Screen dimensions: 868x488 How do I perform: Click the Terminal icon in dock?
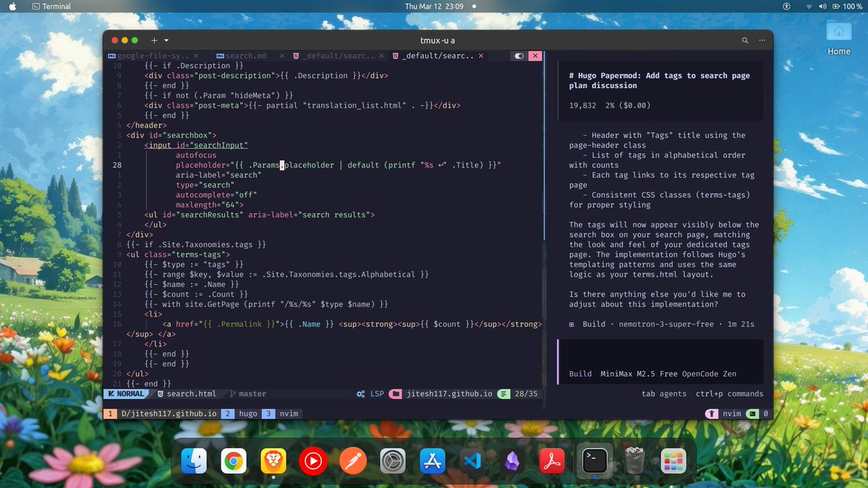pos(595,461)
